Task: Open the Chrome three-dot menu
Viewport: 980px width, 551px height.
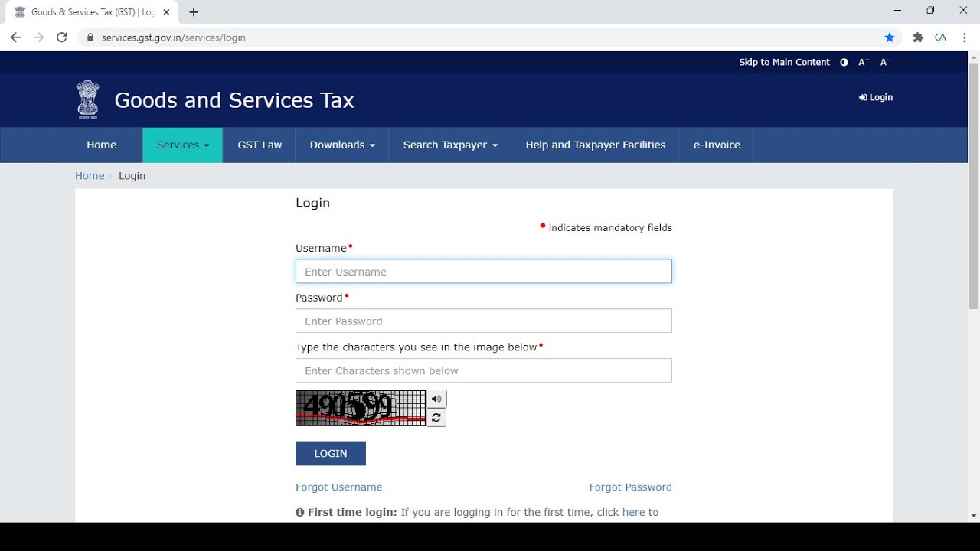Action: (965, 37)
